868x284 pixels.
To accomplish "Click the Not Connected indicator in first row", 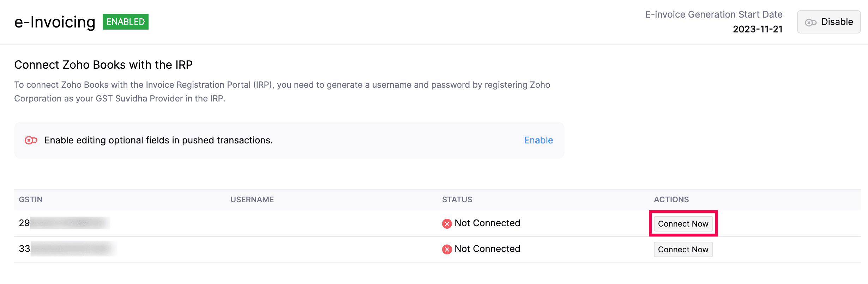I will tap(487, 223).
